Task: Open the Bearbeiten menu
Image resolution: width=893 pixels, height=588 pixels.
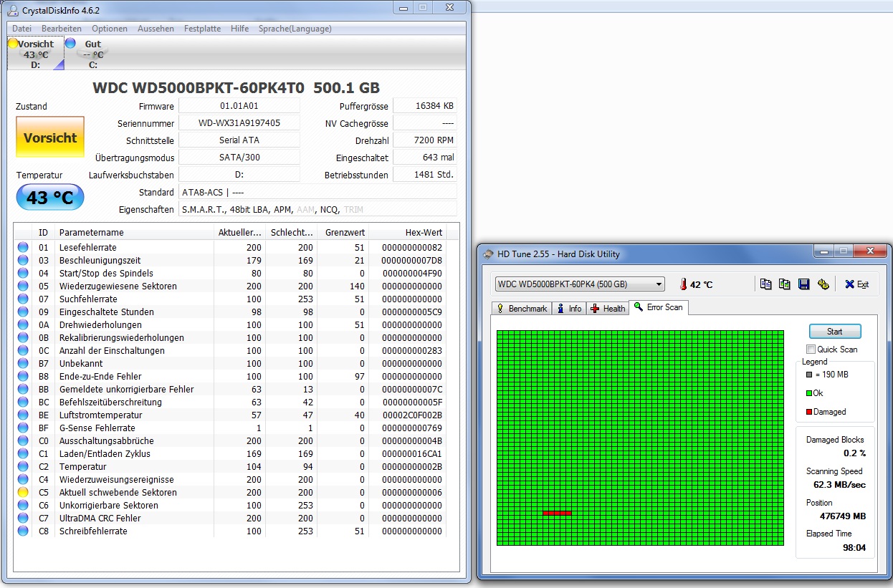Action: pyautogui.click(x=62, y=29)
